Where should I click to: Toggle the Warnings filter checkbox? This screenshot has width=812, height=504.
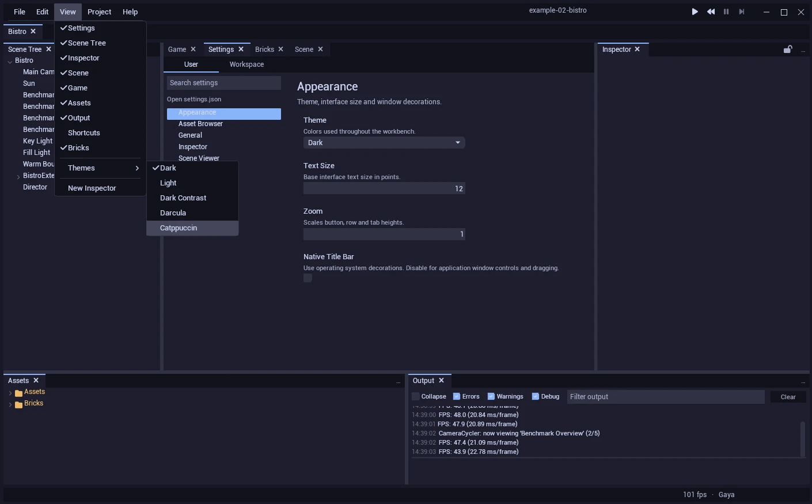[x=491, y=396]
